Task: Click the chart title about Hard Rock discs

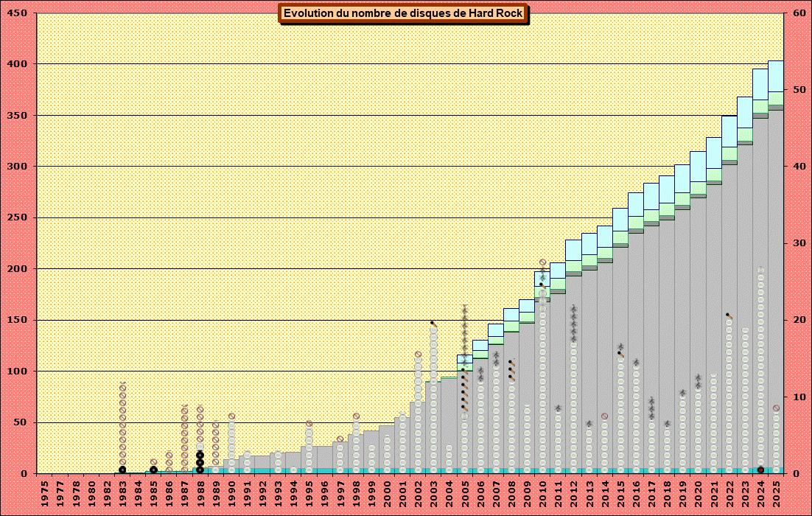Action: tap(403, 13)
